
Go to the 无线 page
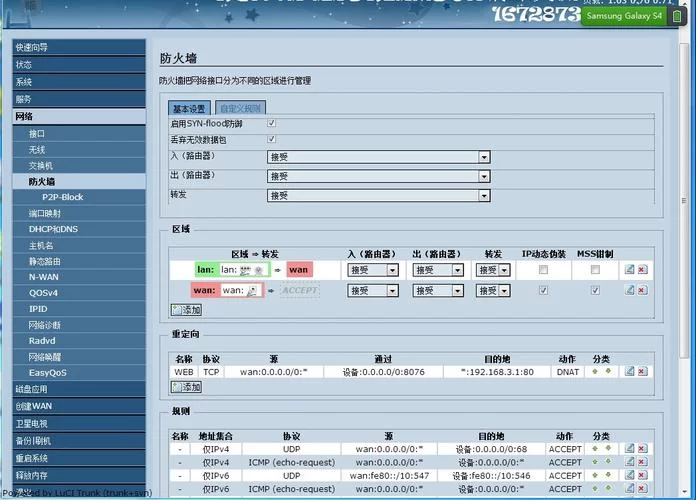pos(79,150)
